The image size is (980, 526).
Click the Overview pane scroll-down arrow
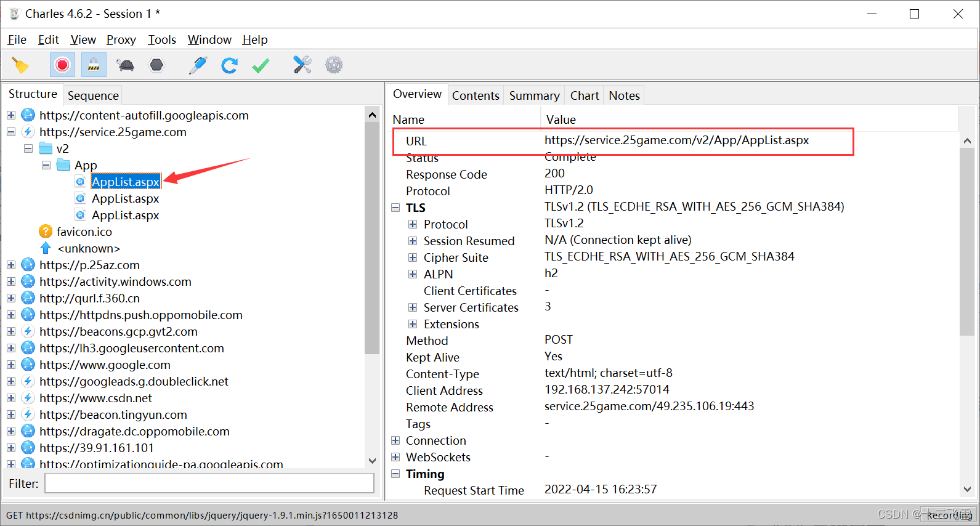pos(967,490)
